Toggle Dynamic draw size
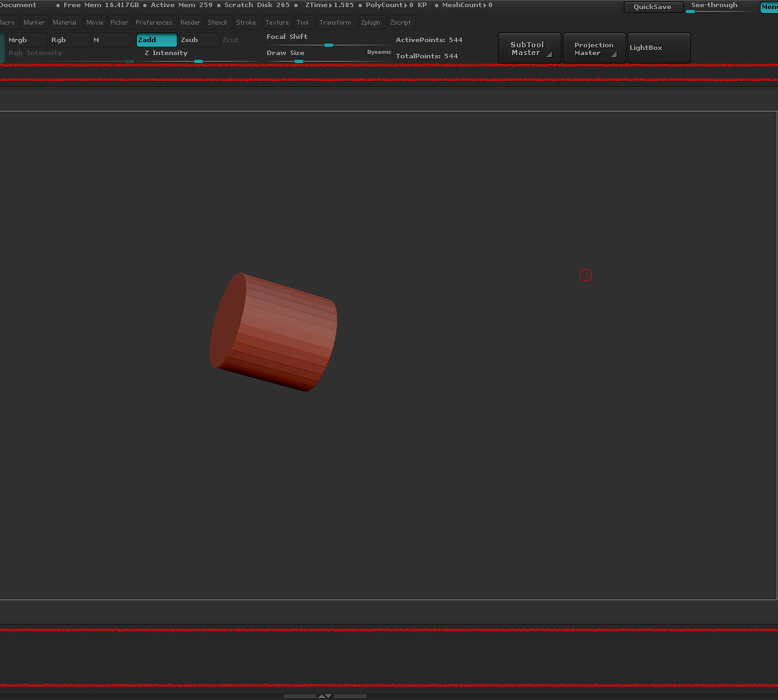The image size is (778, 700). pyautogui.click(x=379, y=52)
